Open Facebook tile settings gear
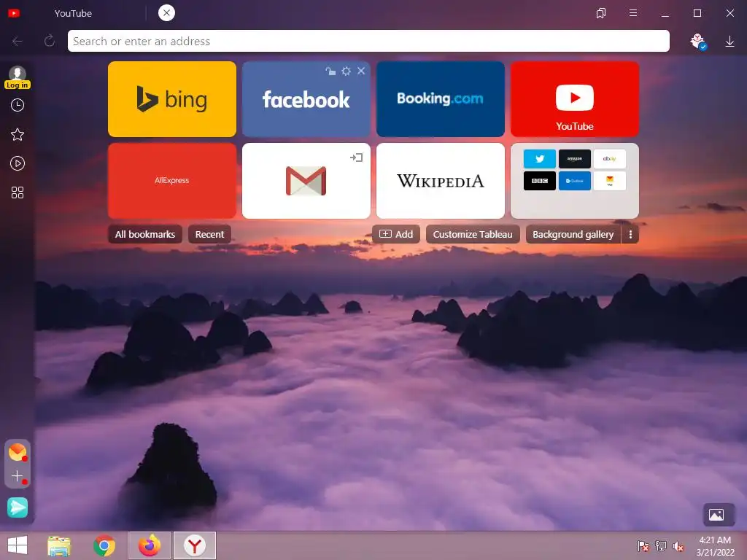Image resolution: width=747 pixels, height=560 pixels. (347, 71)
